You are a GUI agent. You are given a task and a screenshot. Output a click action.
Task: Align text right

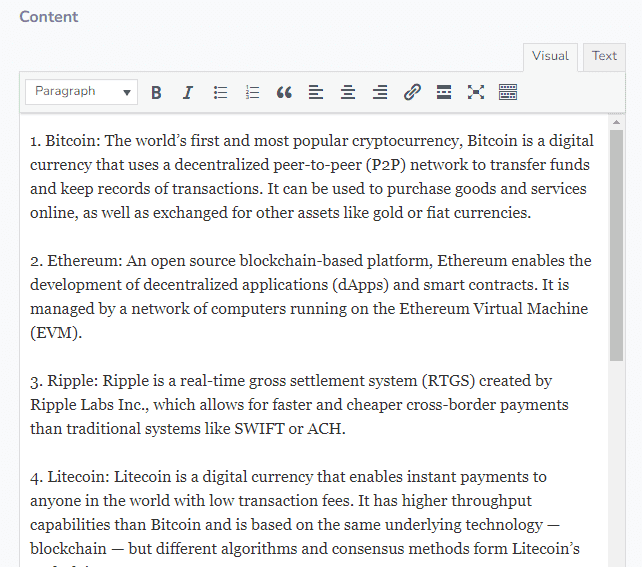coord(380,92)
